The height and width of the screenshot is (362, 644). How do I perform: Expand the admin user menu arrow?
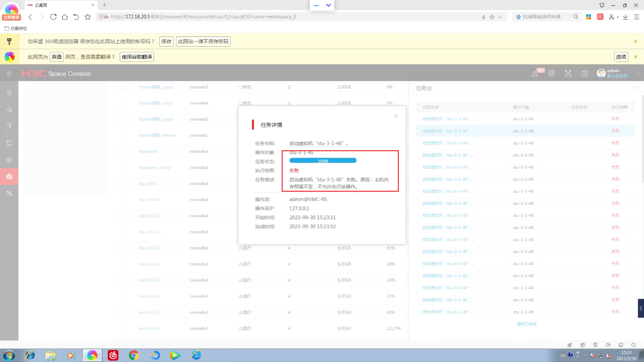click(638, 73)
